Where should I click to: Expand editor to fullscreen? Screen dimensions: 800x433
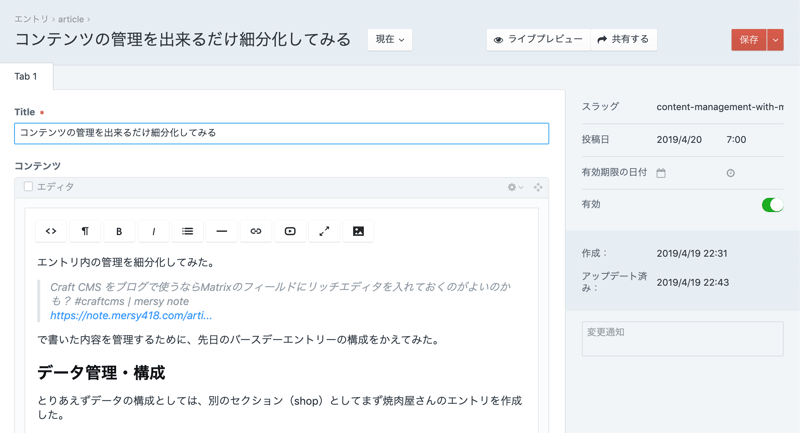pyautogui.click(x=324, y=231)
